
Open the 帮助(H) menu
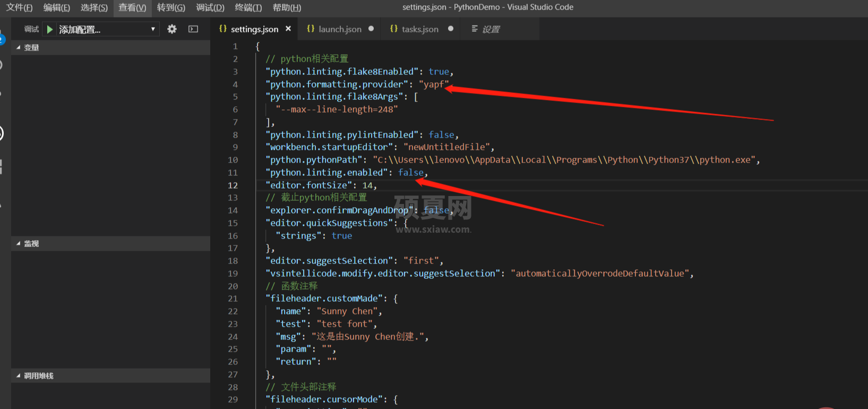(287, 7)
